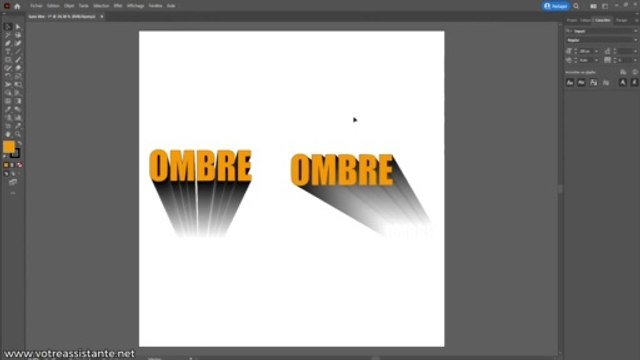Screen dimensions: 640x360
Task: Select the Selection tool (black arrow)
Action: tap(8, 27)
